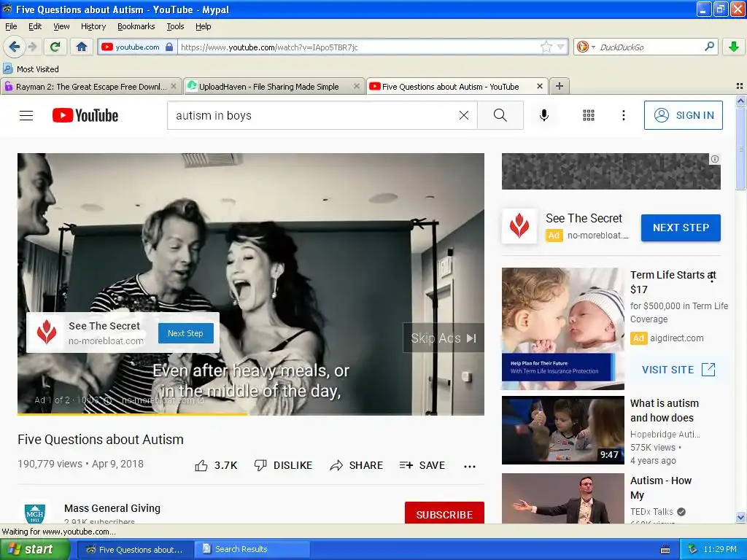
Task: Click the Skip Ads button on video
Action: coord(443,338)
